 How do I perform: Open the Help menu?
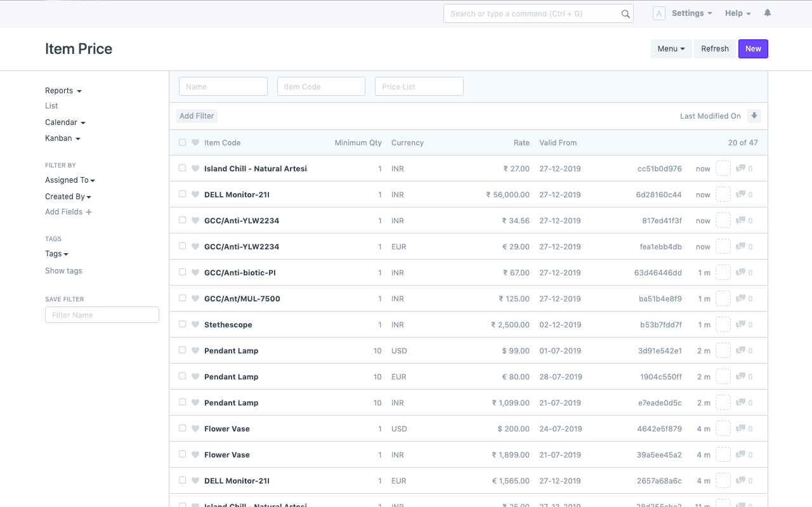click(x=738, y=13)
